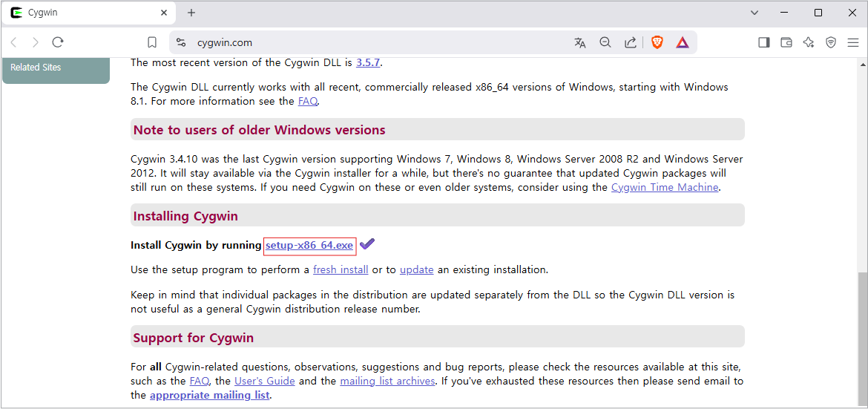The width and height of the screenshot is (868, 409).
Task: Open Leo AI assistant icon
Action: pos(808,42)
